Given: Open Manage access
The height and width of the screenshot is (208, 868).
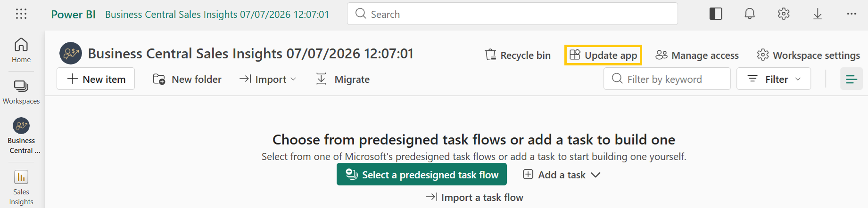Looking at the screenshot, I should pos(697,55).
